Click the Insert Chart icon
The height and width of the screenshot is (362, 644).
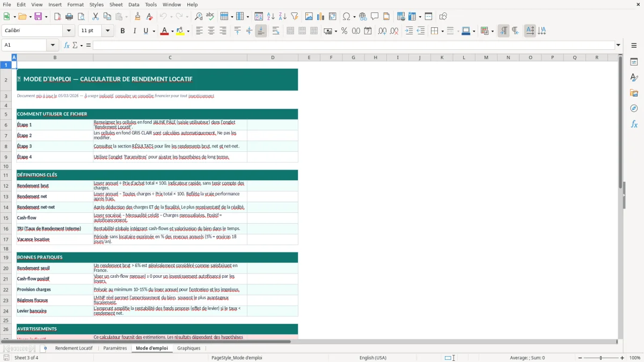[x=321, y=17]
